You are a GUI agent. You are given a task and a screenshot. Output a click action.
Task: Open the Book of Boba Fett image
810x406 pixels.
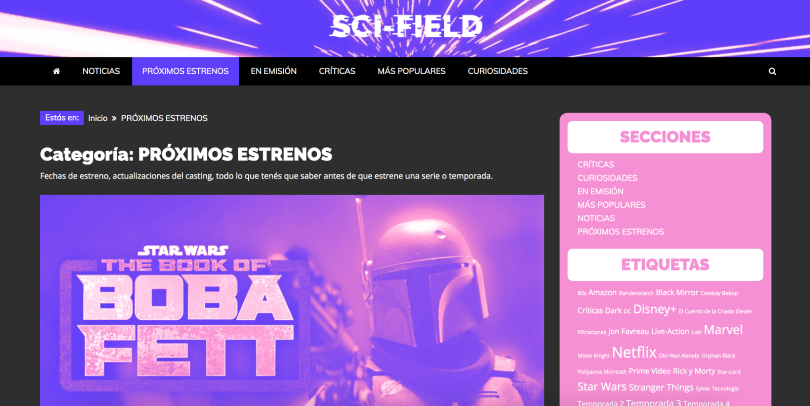(x=292, y=300)
